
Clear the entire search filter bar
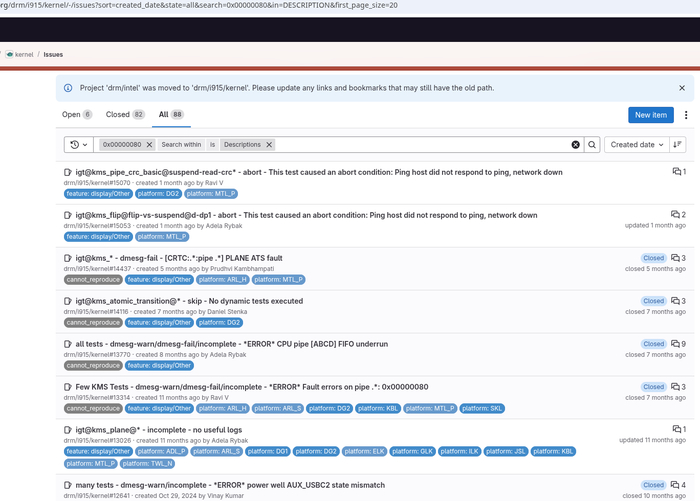[575, 145]
